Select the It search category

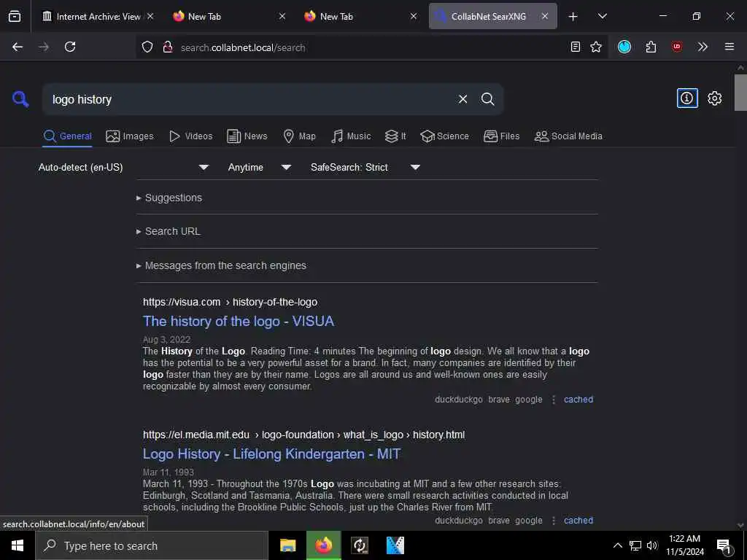pyautogui.click(x=395, y=136)
